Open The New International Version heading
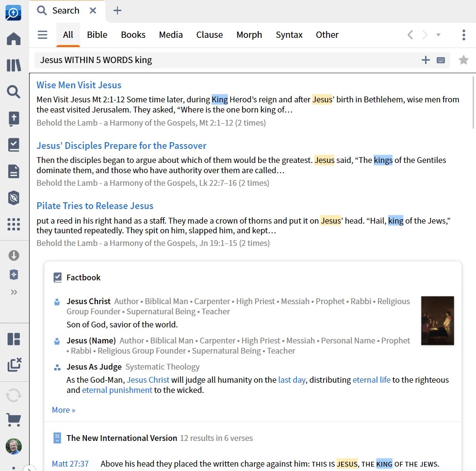 pyautogui.click(x=122, y=438)
